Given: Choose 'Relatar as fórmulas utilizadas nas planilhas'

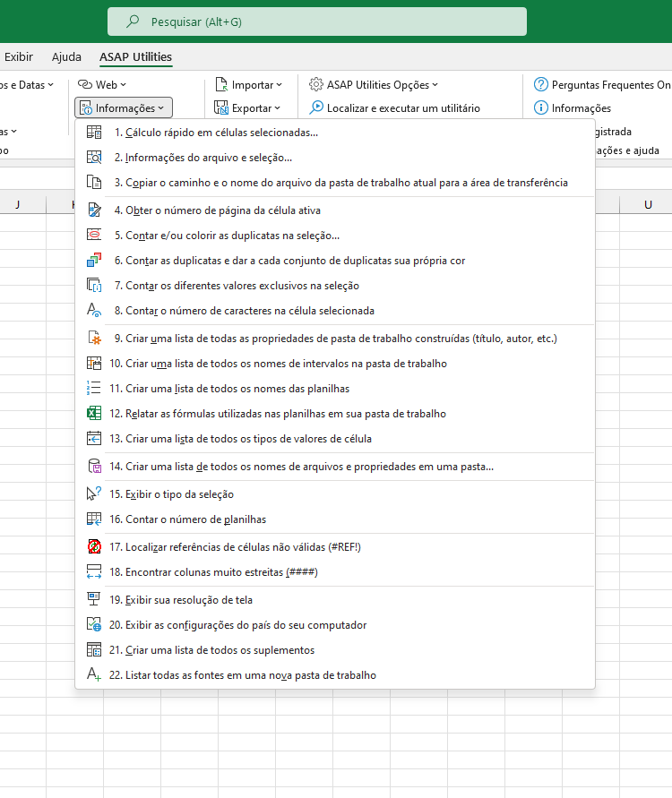Looking at the screenshot, I should [335, 413].
